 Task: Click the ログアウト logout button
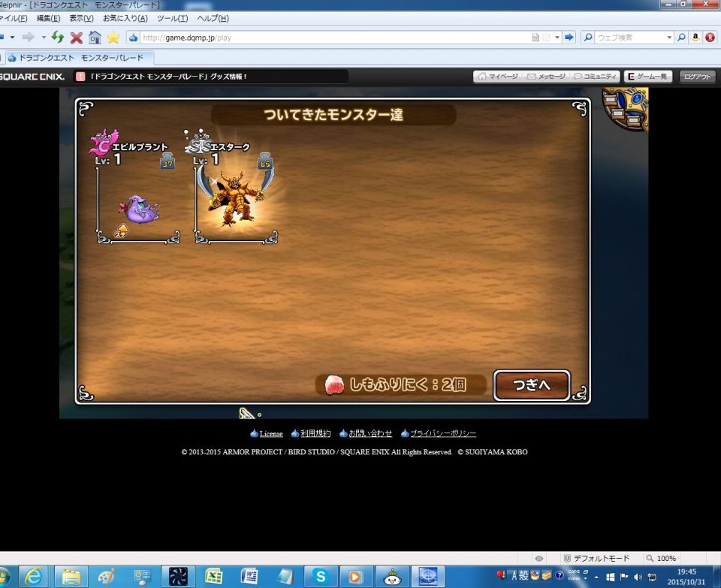coord(697,77)
